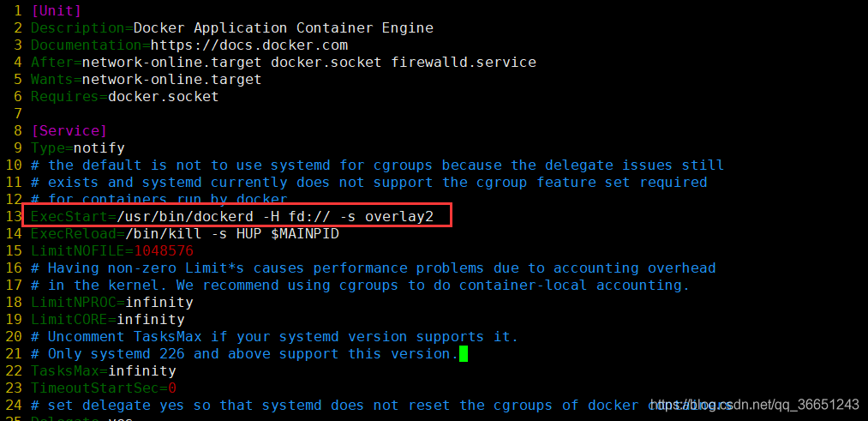This screenshot has height=421, width=868.
Task: Click the TimeoutStartSec=0 line
Action: coord(104,388)
